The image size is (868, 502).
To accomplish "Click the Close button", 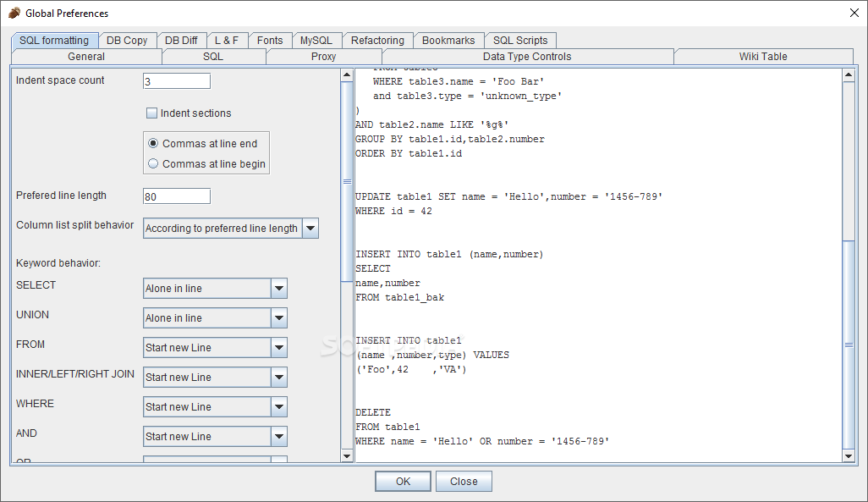I will click(464, 482).
